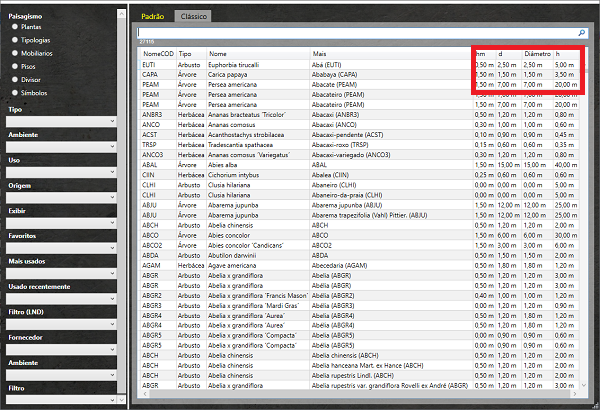Sort by the Diâmetro column header
Screen dimensions: 600x410
click(538, 53)
